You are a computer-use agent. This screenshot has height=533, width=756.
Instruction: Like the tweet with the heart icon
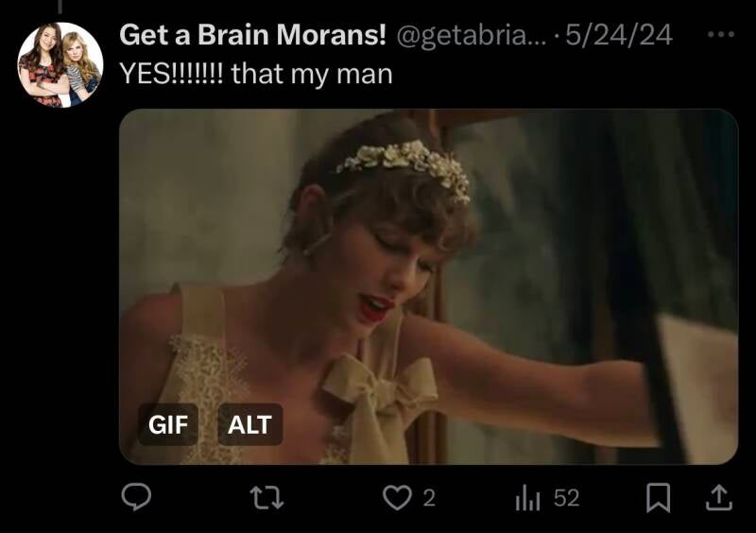pos(397,498)
